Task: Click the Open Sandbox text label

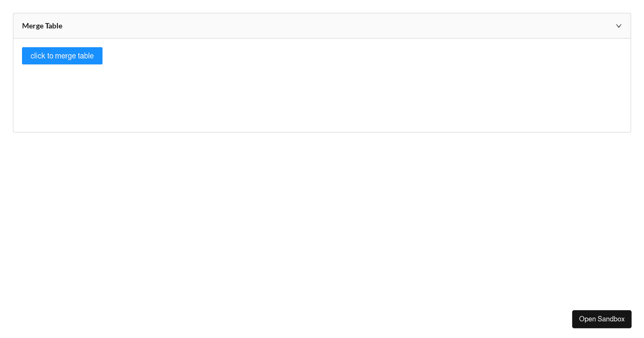Action: click(x=602, y=319)
